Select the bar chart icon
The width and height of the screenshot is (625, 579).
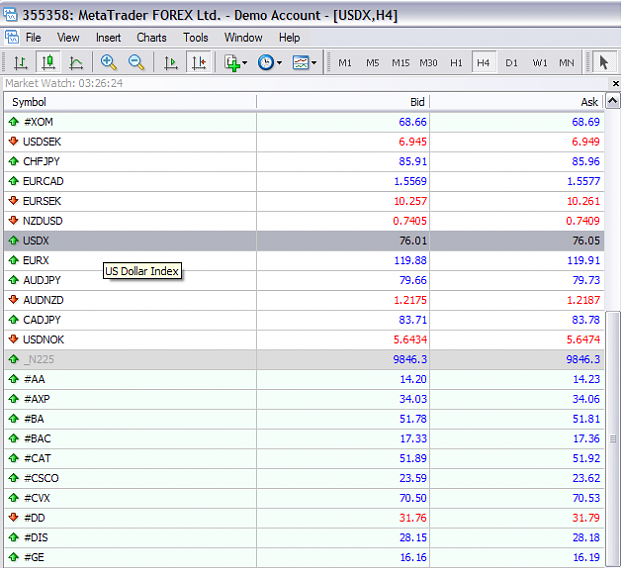click(20, 63)
